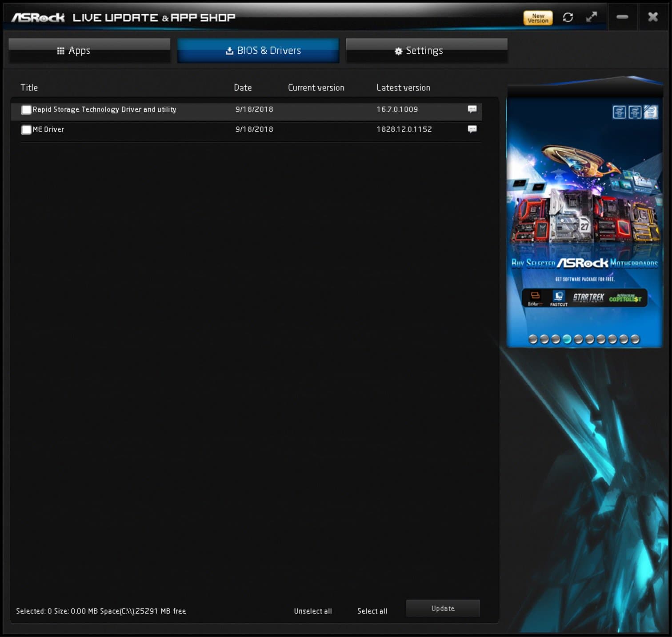
Task: Click version 1828.12.0.1152
Action: 404,129
